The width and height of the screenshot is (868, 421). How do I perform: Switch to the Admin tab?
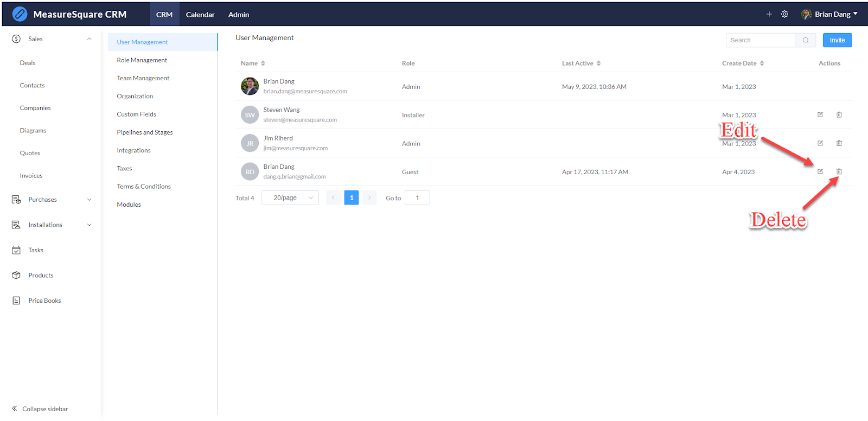(x=239, y=15)
